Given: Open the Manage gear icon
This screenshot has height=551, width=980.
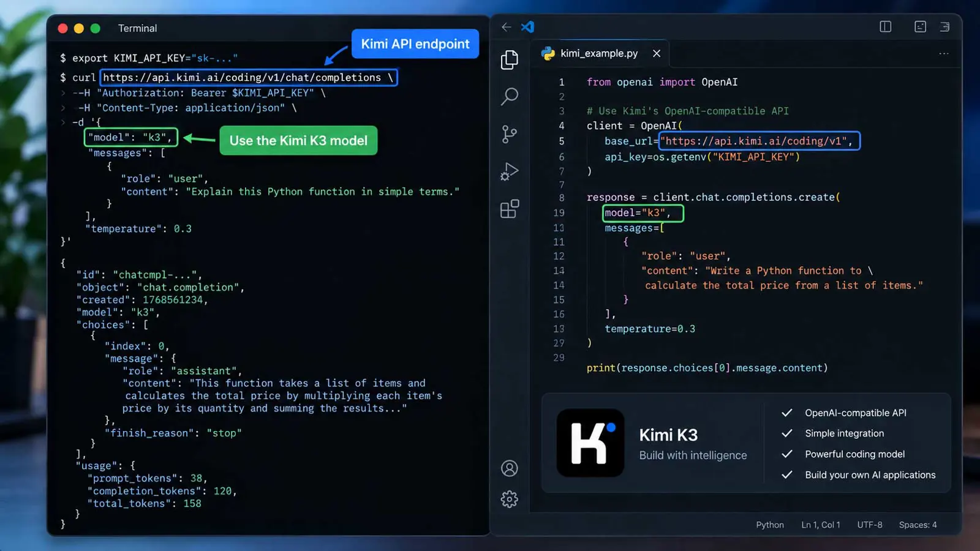Looking at the screenshot, I should pyautogui.click(x=509, y=499).
